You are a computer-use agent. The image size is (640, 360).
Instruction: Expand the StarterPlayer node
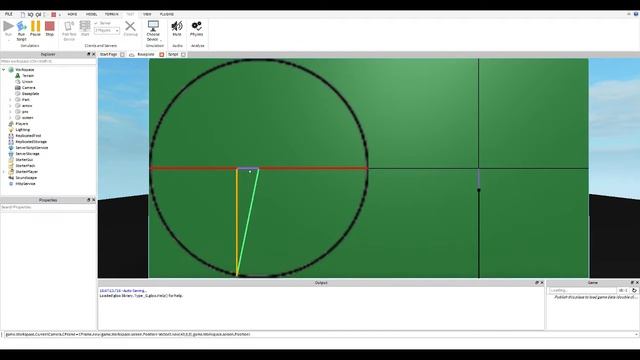click(x=4, y=172)
